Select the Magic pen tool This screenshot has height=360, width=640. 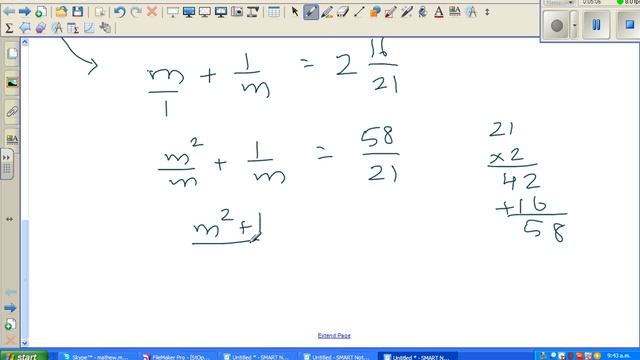[407, 12]
